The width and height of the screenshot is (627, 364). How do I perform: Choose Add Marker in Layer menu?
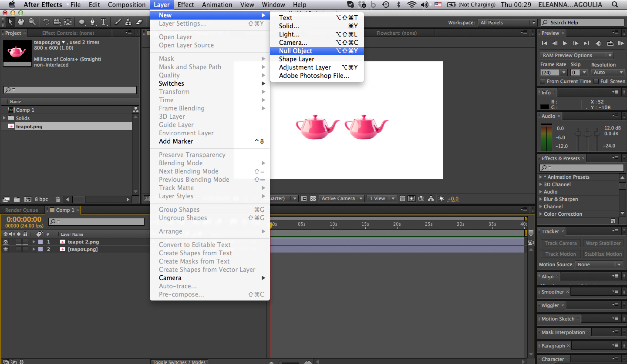pos(210,141)
